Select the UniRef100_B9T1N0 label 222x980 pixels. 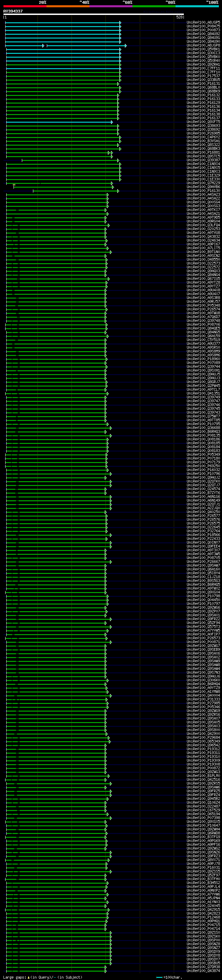203,252
